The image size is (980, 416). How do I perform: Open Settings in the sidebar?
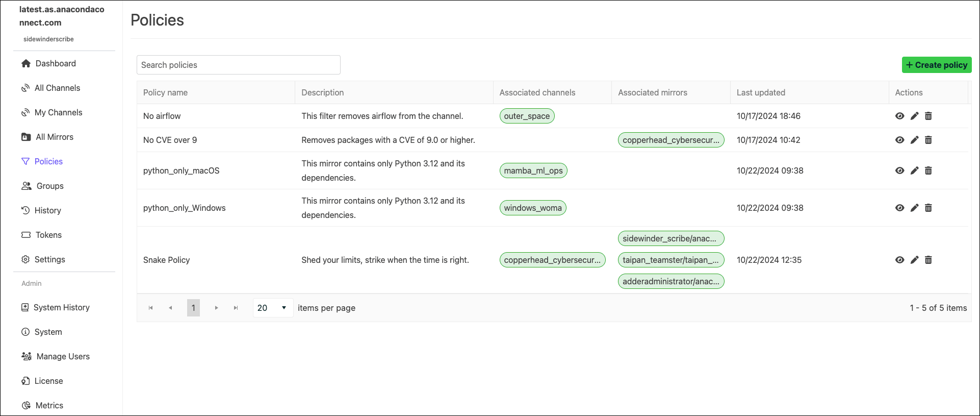[43, 259]
